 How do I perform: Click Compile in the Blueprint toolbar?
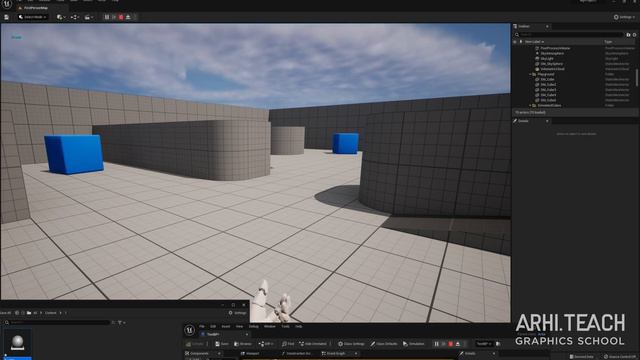click(196, 344)
